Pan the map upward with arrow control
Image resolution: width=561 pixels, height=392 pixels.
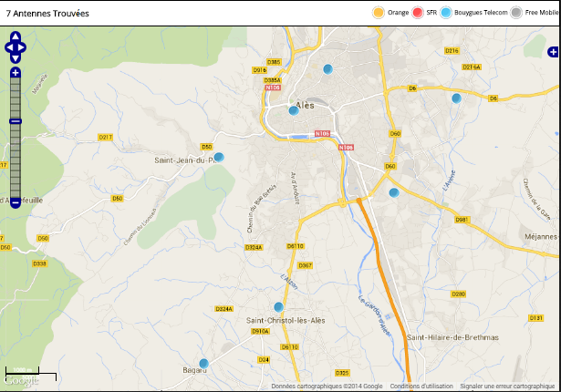point(16,37)
